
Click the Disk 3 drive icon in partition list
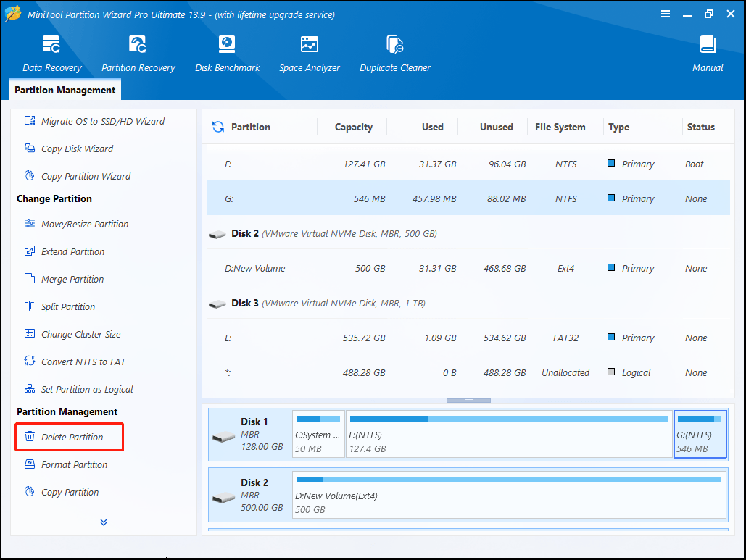[217, 304]
